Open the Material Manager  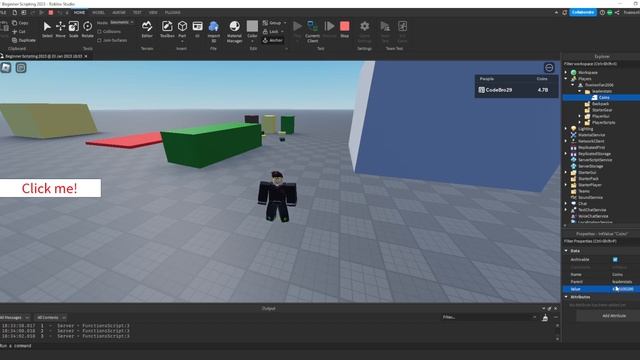click(234, 31)
